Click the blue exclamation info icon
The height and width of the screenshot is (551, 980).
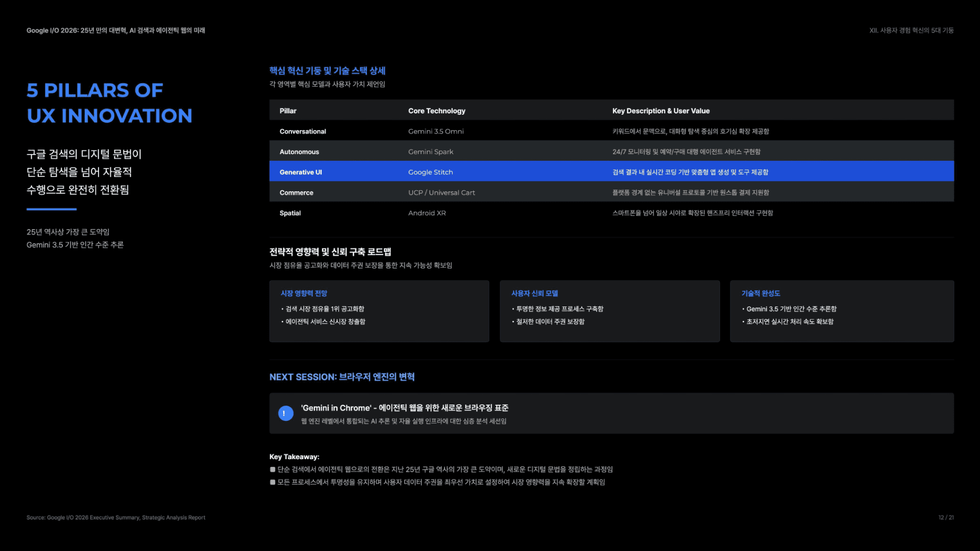click(285, 413)
